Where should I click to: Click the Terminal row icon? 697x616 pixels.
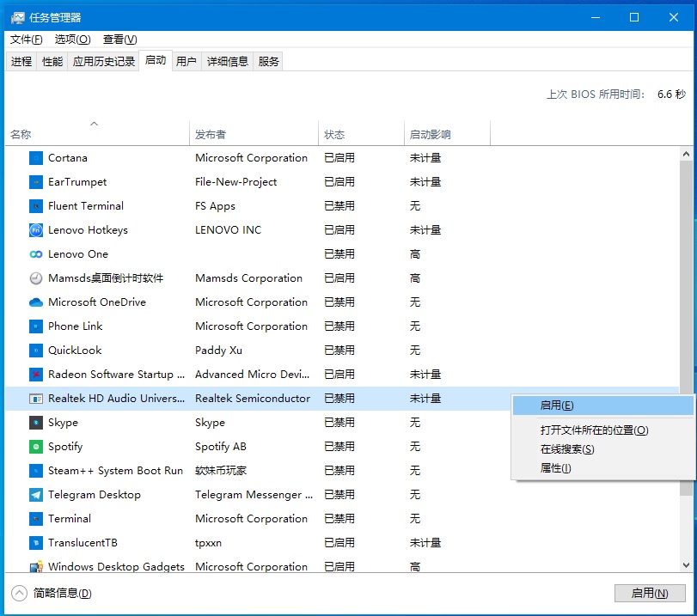click(36, 519)
